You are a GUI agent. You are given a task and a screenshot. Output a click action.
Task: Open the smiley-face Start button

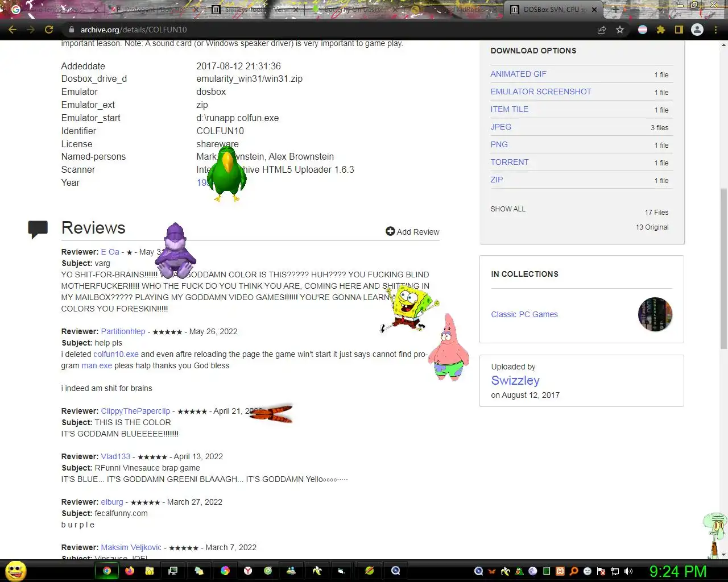tap(16, 571)
